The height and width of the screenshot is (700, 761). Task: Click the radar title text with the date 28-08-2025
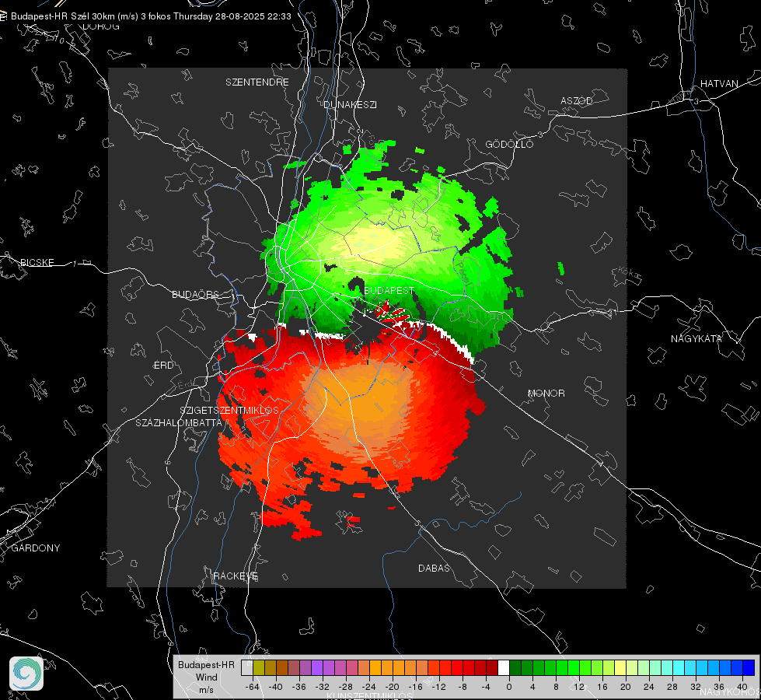151,16
